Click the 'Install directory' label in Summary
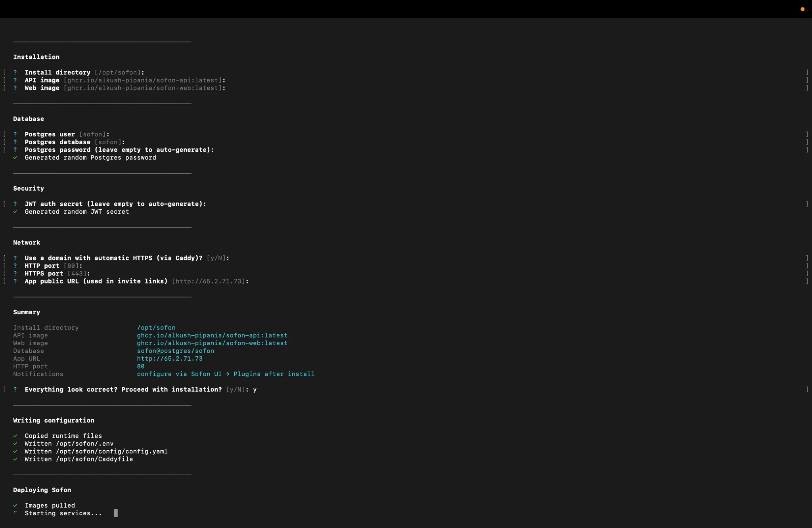812x528 pixels. coord(46,328)
